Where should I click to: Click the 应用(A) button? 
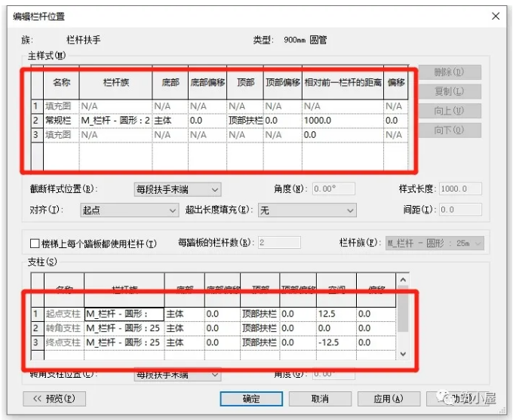pyautogui.click(x=388, y=399)
